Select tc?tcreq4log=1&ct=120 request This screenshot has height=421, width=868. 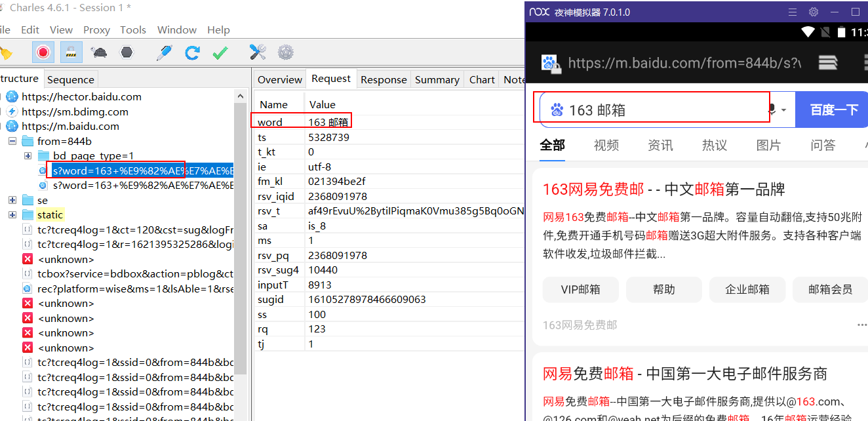point(135,230)
